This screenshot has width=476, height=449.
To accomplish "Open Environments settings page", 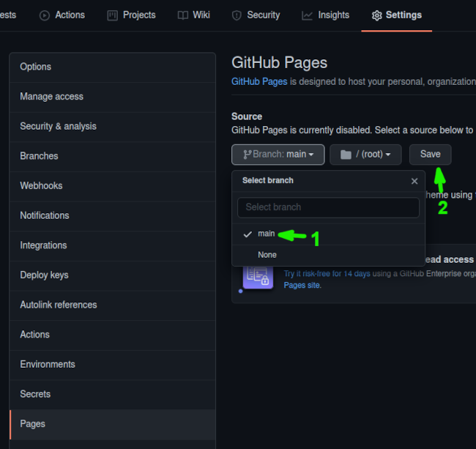I will 113,365.
